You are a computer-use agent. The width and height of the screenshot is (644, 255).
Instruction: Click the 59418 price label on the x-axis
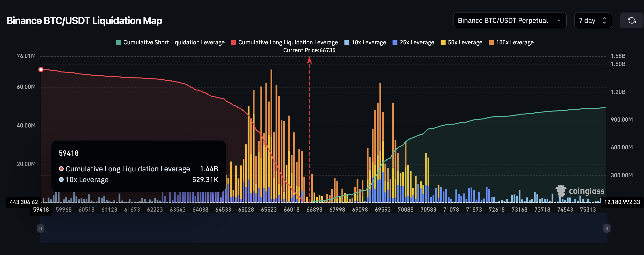coord(41,210)
